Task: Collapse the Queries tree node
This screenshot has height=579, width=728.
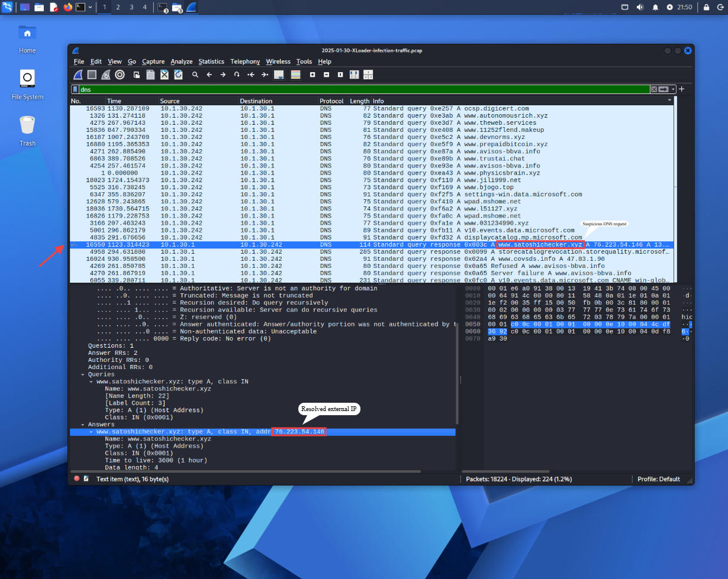Action: click(83, 374)
